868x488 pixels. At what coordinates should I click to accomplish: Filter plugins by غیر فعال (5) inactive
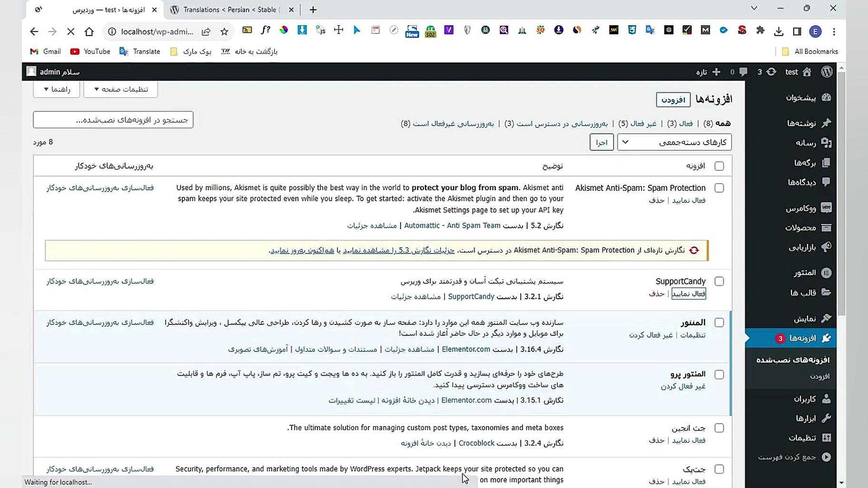(x=637, y=123)
